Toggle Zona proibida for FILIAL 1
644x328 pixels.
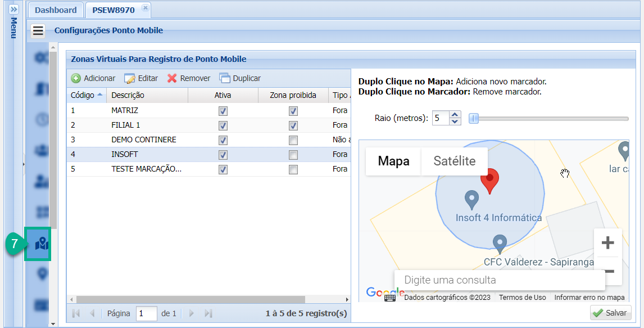point(293,125)
